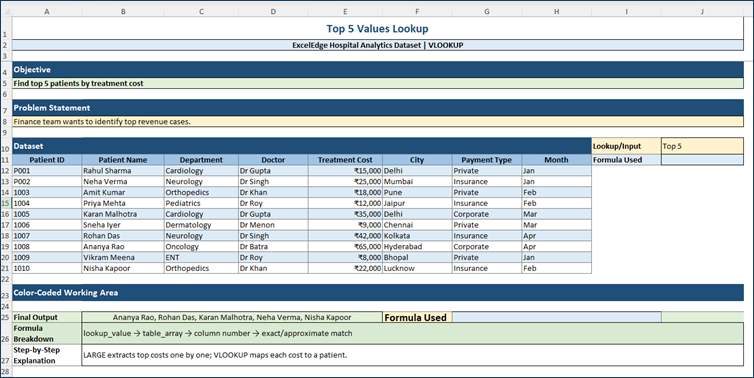754x378 pixels.
Task: Select column A header
Action: coord(47,12)
